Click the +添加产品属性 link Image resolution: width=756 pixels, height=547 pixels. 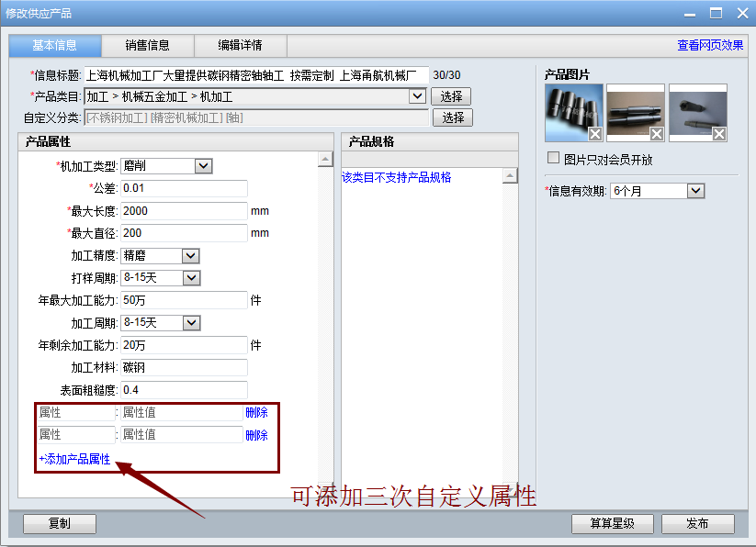pyautogui.click(x=74, y=459)
